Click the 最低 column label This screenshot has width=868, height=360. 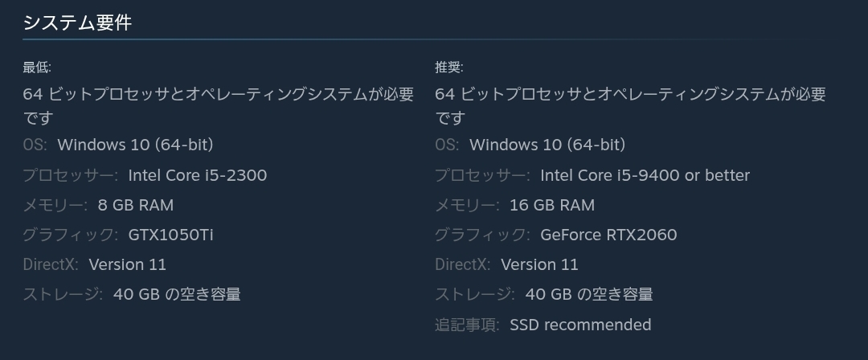pos(37,67)
